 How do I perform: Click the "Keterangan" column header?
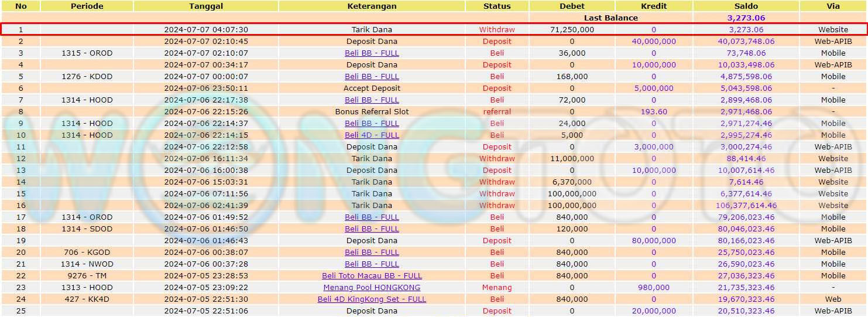[372, 6]
